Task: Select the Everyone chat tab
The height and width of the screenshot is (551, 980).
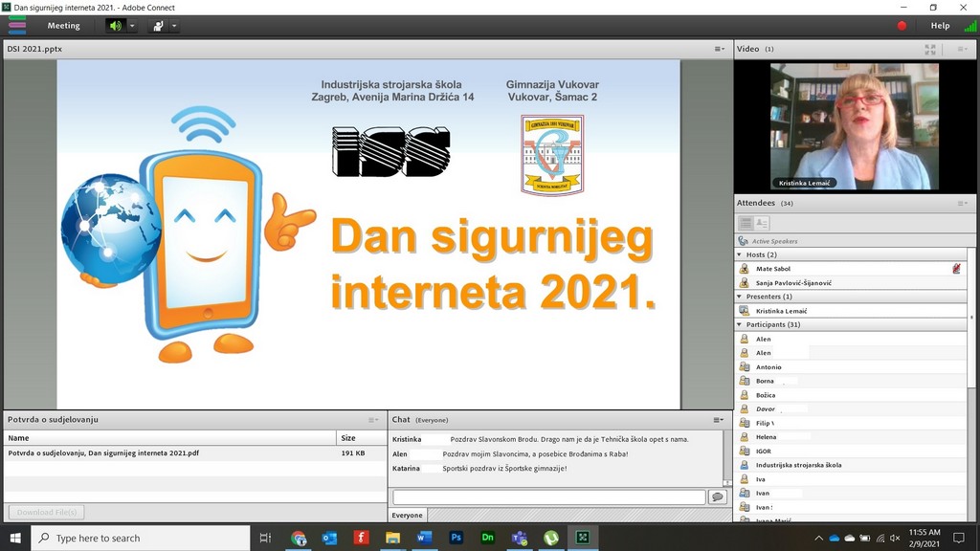Action: [x=408, y=516]
